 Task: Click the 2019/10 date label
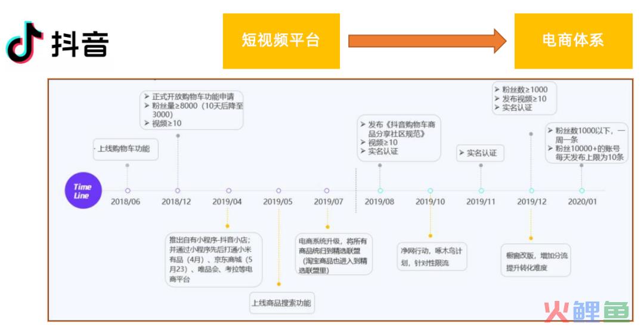click(430, 202)
